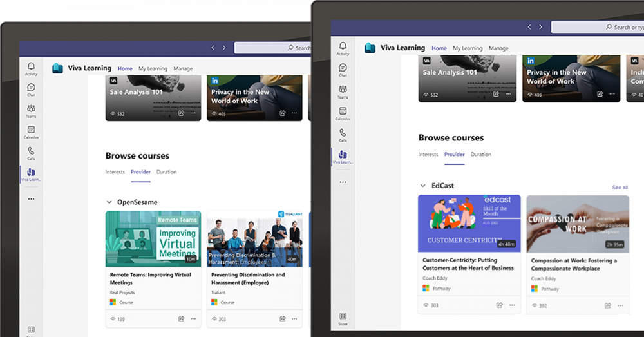Viewport: 644px width, 337px height.
Task: Open more options on Preventing Discrimination course card
Action: click(294, 318)
